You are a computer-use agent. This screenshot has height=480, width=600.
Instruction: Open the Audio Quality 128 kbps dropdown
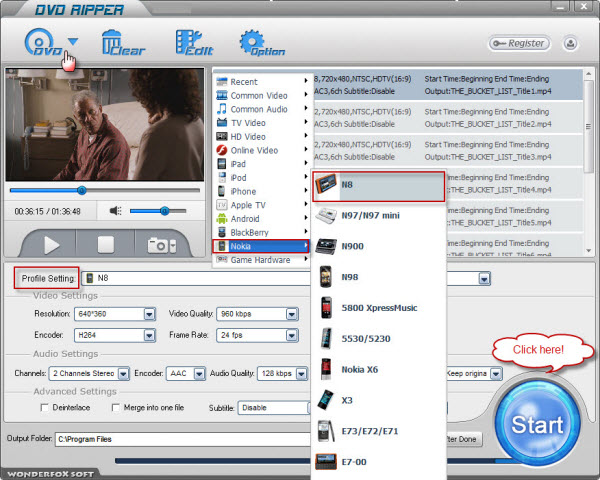click(x=302, y=374)
